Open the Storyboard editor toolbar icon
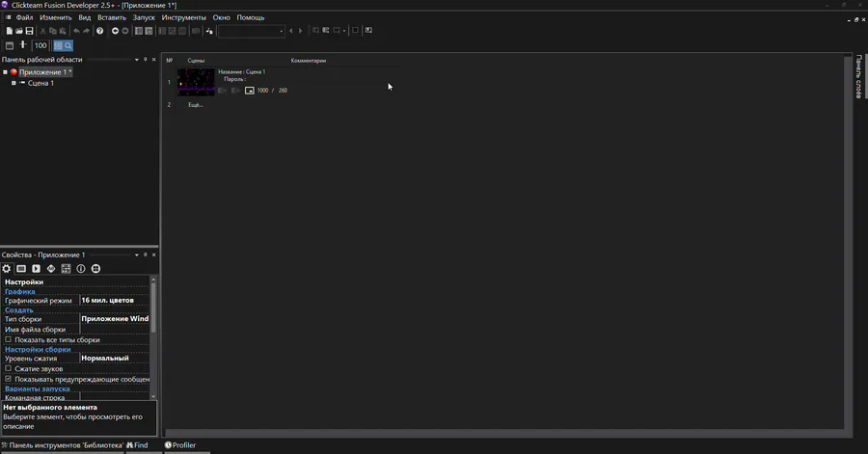 click(x=139, y=31)
